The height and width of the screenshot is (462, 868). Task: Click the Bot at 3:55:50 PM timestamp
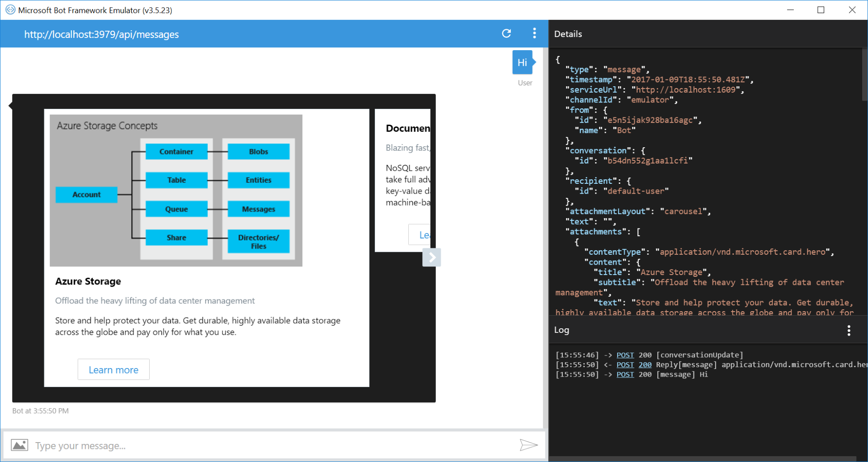(40, 411)
